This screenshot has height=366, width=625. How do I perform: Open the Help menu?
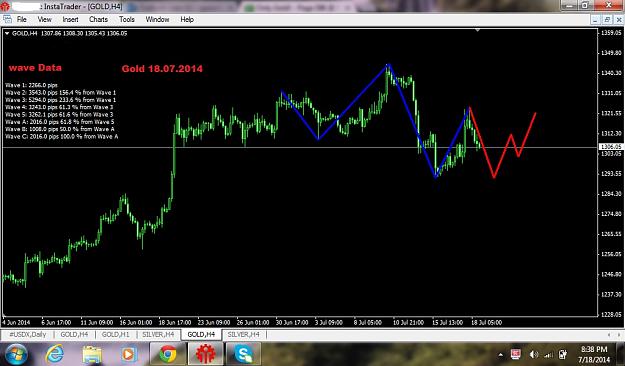[187, 19]
